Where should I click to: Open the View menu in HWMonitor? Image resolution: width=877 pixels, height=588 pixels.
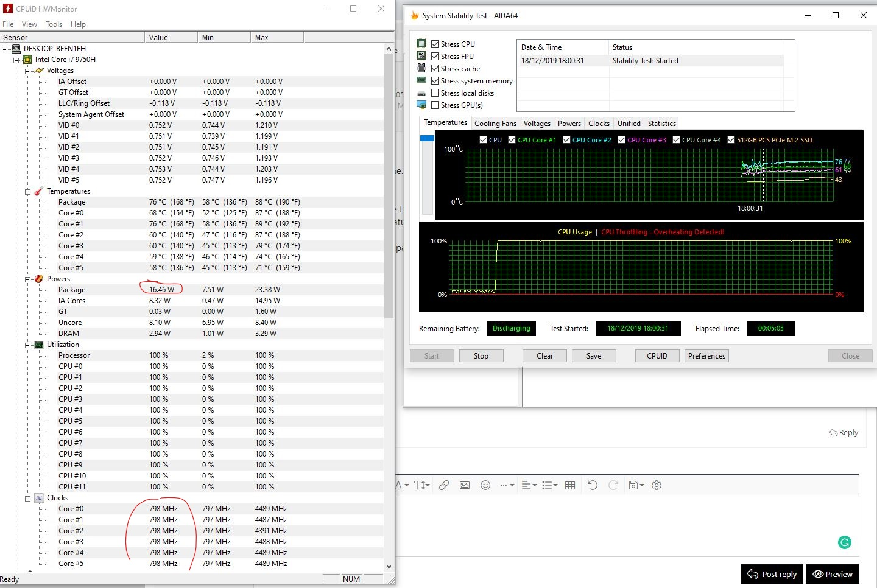(29, 24)
